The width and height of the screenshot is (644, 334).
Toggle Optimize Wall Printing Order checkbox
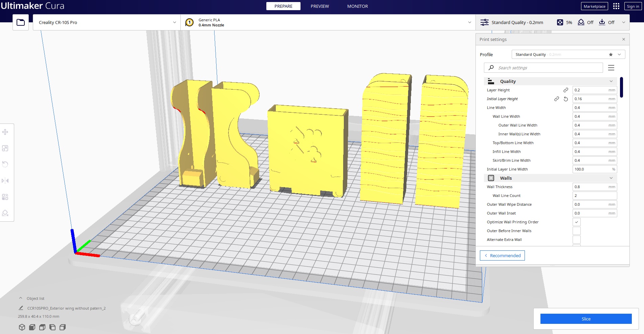(x=576, y=222)
